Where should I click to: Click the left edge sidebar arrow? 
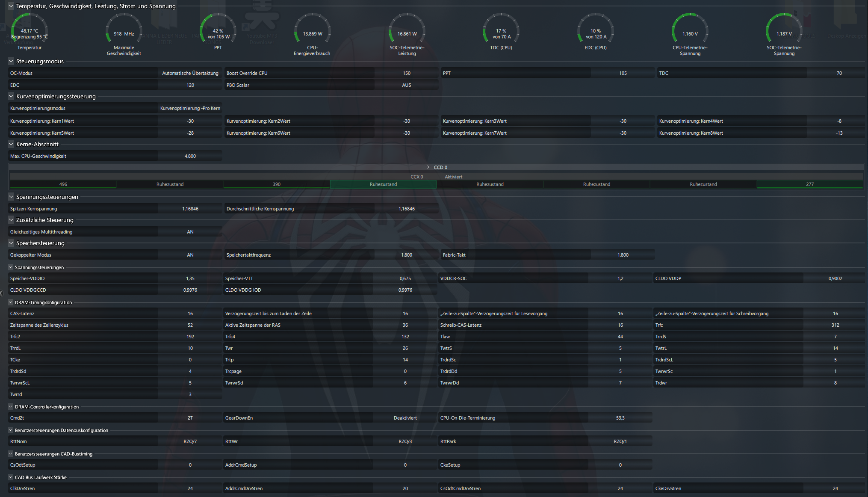coord(2,293)
